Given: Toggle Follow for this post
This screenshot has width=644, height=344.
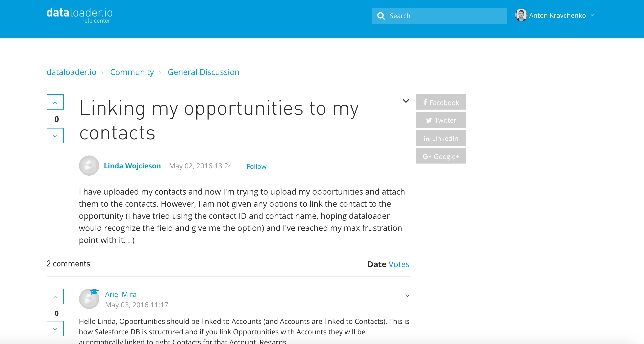Looking at the screenshot, I should point(256,166).
